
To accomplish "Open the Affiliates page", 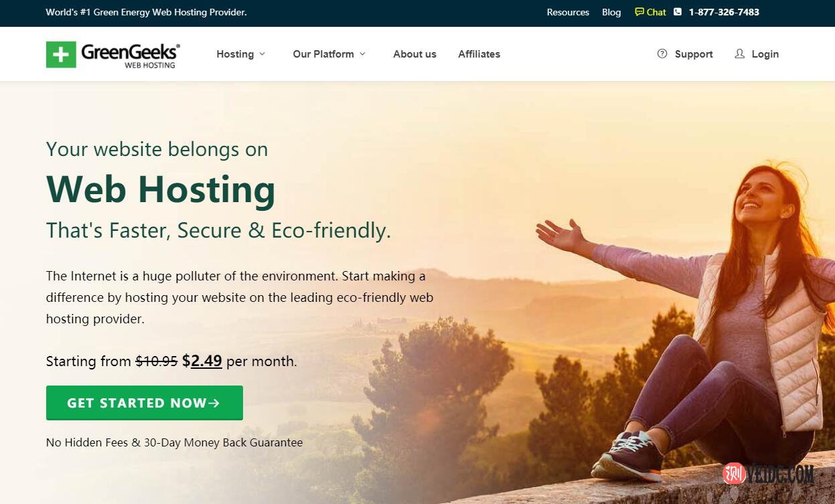I will point(479,54).
